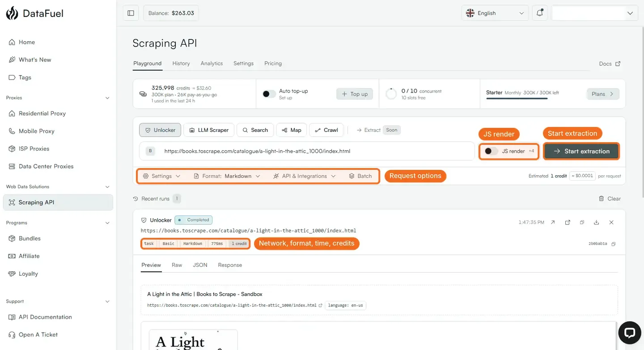Image resolution: width=644 pixels, height=350 pixels.
Task: Open the Format: Markdown dropdown
Action: 227,176
